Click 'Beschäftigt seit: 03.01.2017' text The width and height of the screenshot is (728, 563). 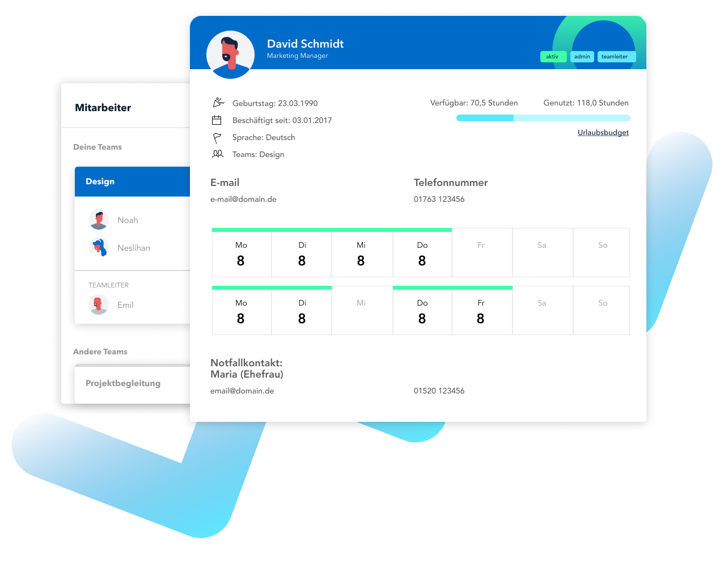[x=282, y=120]
